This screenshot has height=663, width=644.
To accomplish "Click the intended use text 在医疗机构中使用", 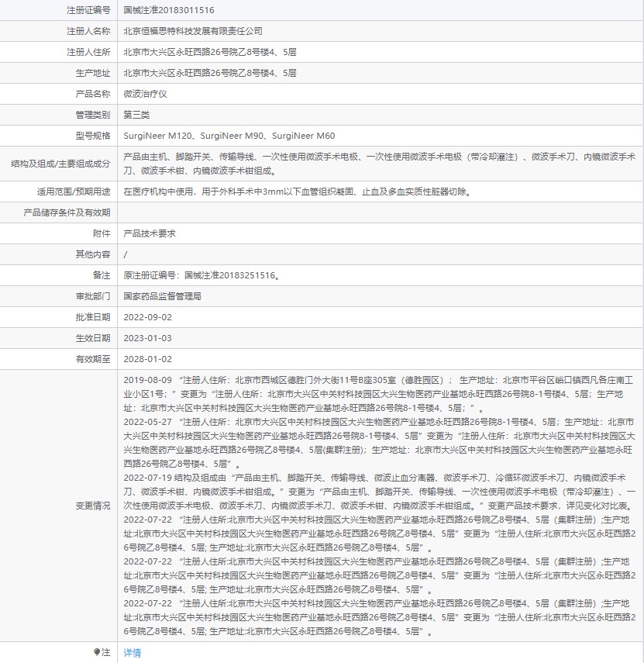I will tap(298, 192).
